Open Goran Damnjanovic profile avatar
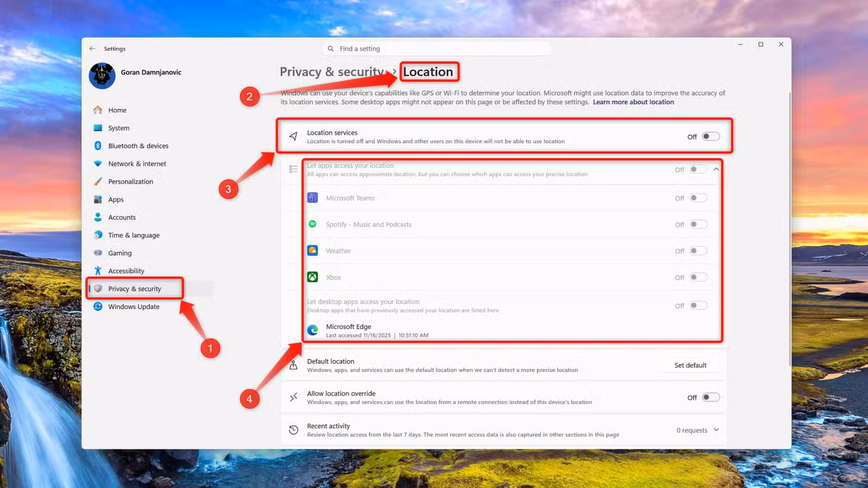Screen dimensions: 868x488 [102, 76]
